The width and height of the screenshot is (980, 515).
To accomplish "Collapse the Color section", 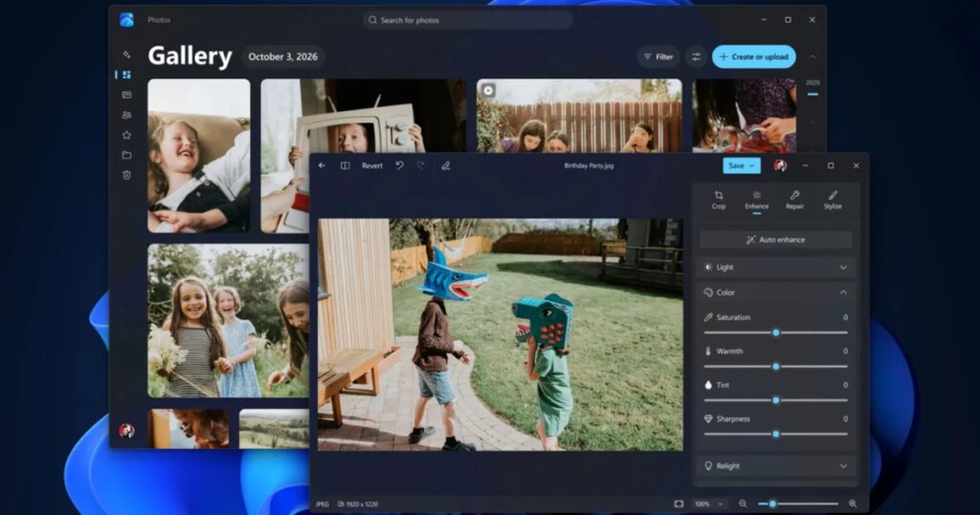I will [775, 293].
